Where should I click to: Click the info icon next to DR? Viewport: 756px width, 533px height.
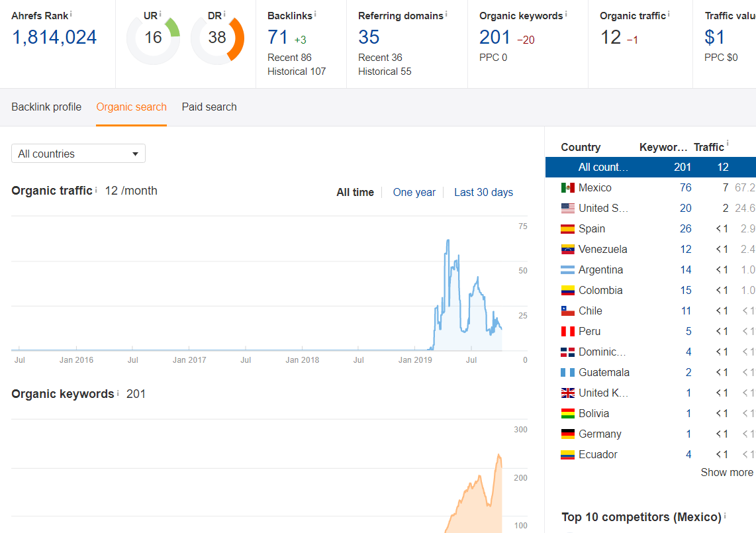click(224, 14)
